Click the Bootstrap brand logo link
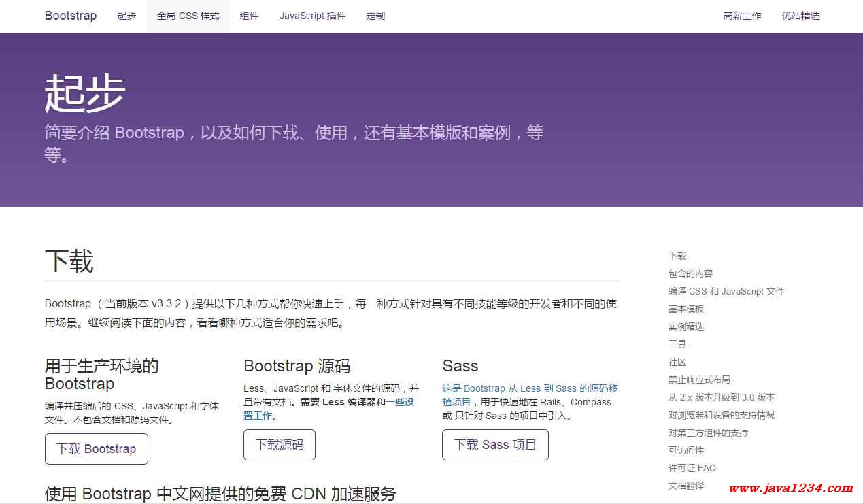Viewport: 863px width, 504px height. pyautogui.click(x=71, y=16)
